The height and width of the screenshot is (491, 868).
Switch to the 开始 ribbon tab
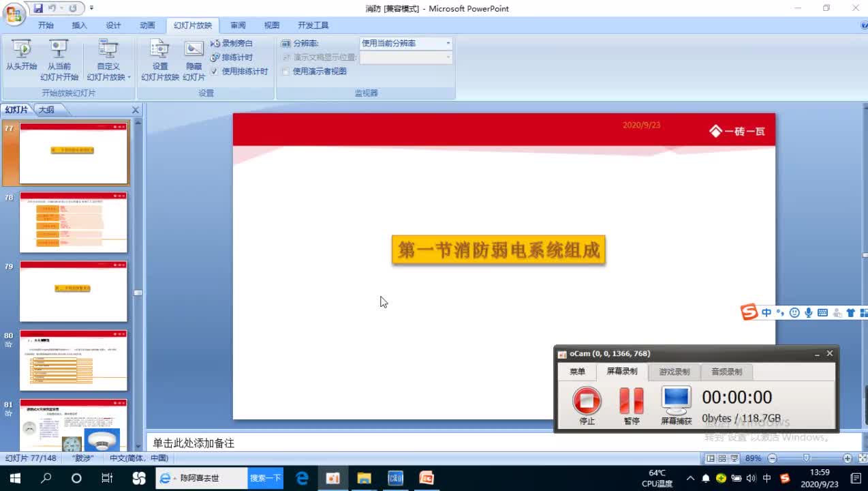pos(46,25)
